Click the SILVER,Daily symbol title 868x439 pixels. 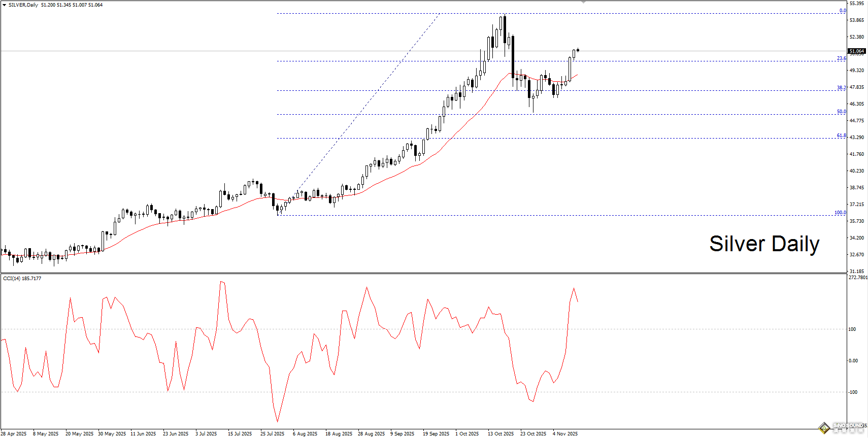click(23, 5)
